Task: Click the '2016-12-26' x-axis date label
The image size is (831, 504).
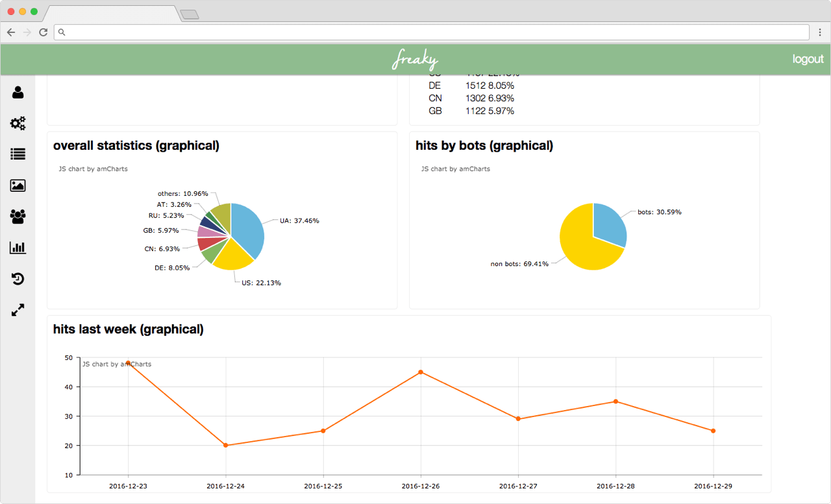Action: click(x=421, y=486)
